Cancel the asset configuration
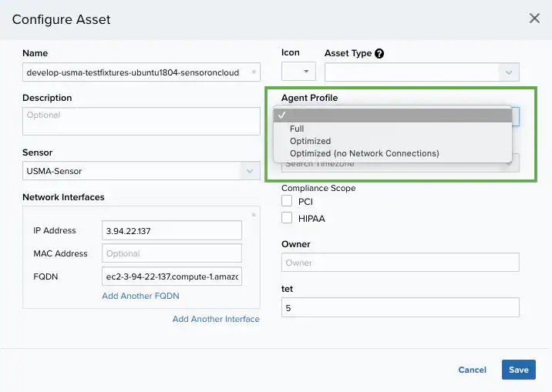Viewport: 552px width, 392px height. pos(472,370)
